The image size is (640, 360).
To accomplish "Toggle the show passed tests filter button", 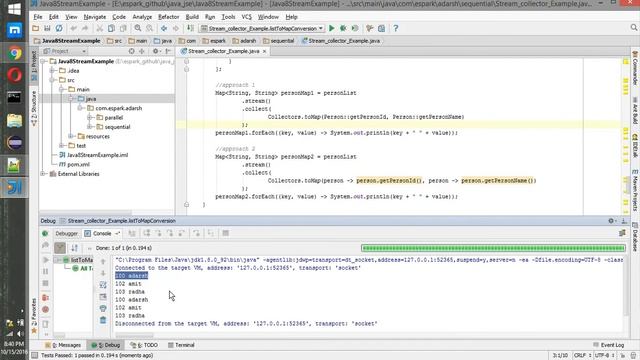I will 60,248.
